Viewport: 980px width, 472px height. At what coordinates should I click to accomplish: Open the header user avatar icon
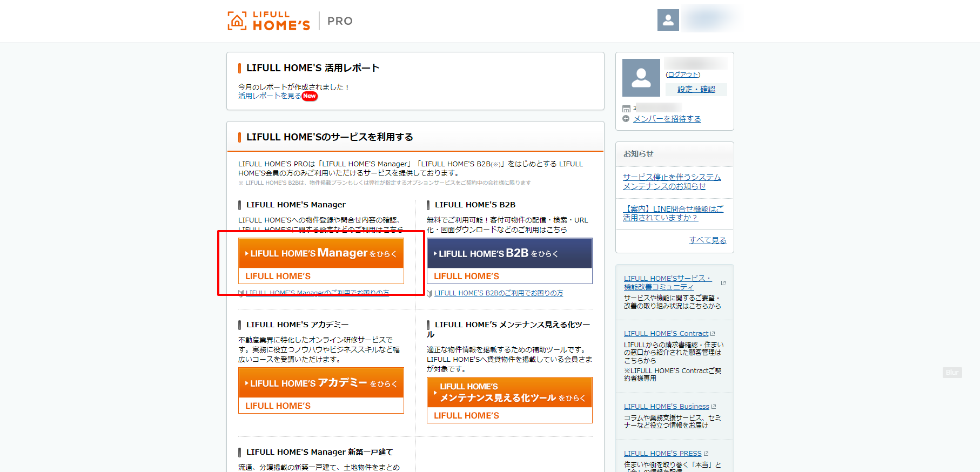668,20
